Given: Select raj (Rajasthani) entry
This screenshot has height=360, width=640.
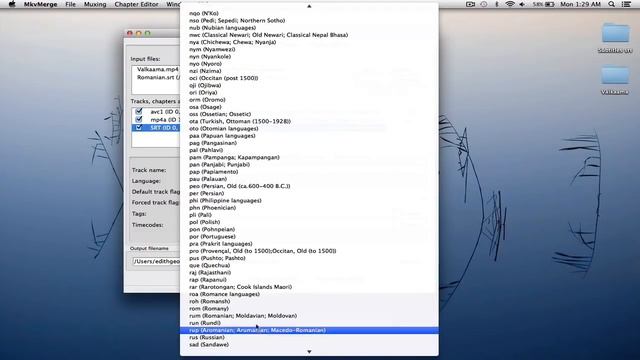Looking at the screenshot, I should click(x=309, y=272).
